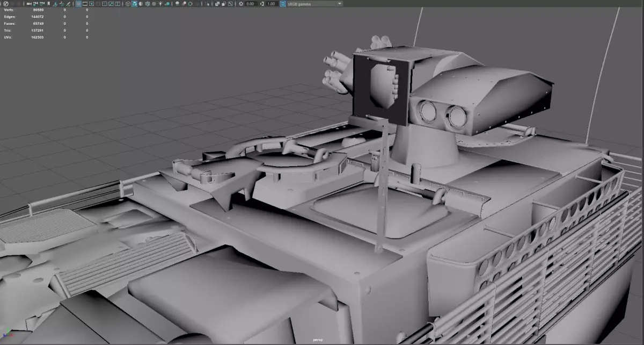
Task: Enable Screen Space Ambient Occlusion icon
Action: click(x=178, y=3)
